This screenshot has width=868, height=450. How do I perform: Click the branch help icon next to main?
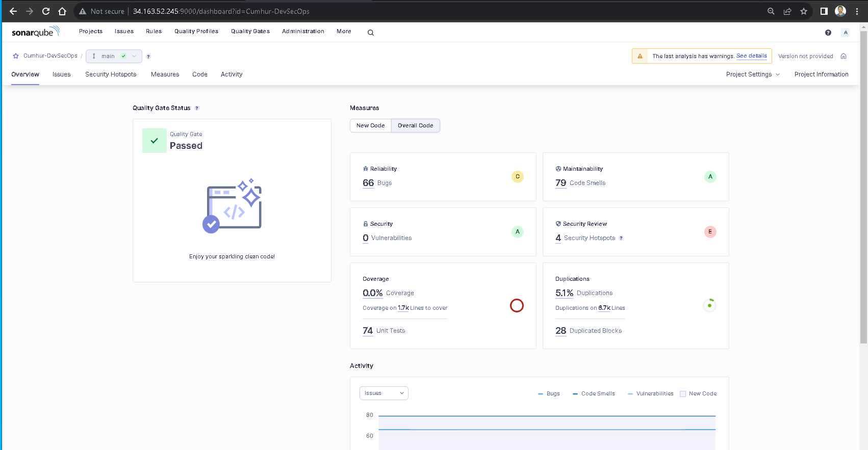148,57
